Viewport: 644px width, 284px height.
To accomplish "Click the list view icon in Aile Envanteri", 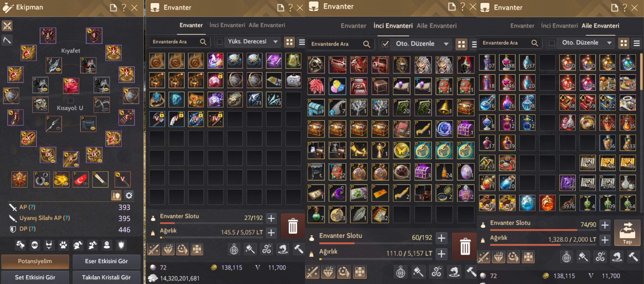I will pyautogui.click(x=637, y=43).
